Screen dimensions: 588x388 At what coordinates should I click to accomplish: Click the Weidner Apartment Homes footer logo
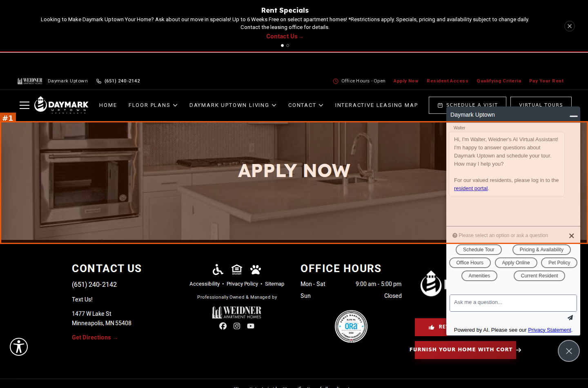(x=237, y=313)
